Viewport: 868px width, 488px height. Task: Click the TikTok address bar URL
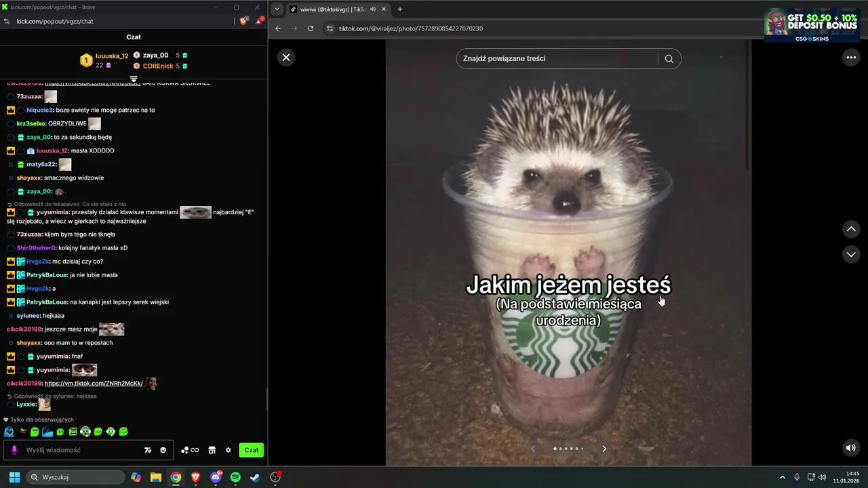pyautogui.click(x=411, y=28)
